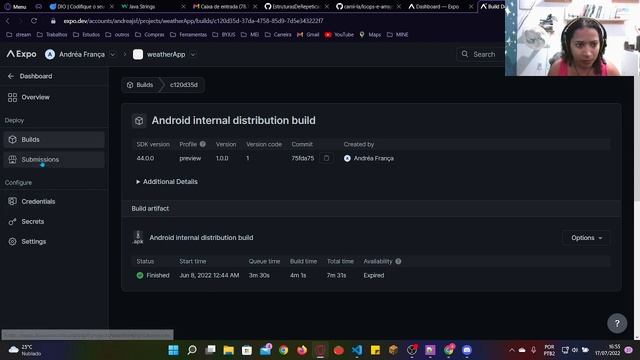Switch to the Java Strings tab

pos(141,7)
